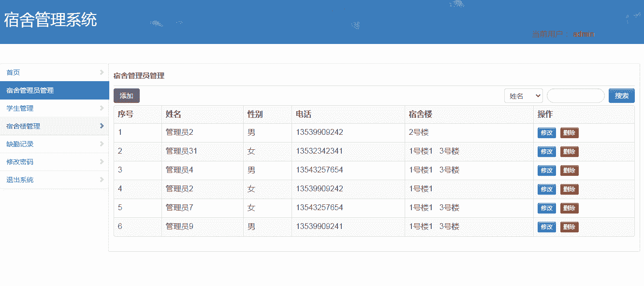The width and height of the screenshot is (644, 286).
Task: Delete the row for 管理员4
Action: [x=569, y=171]
